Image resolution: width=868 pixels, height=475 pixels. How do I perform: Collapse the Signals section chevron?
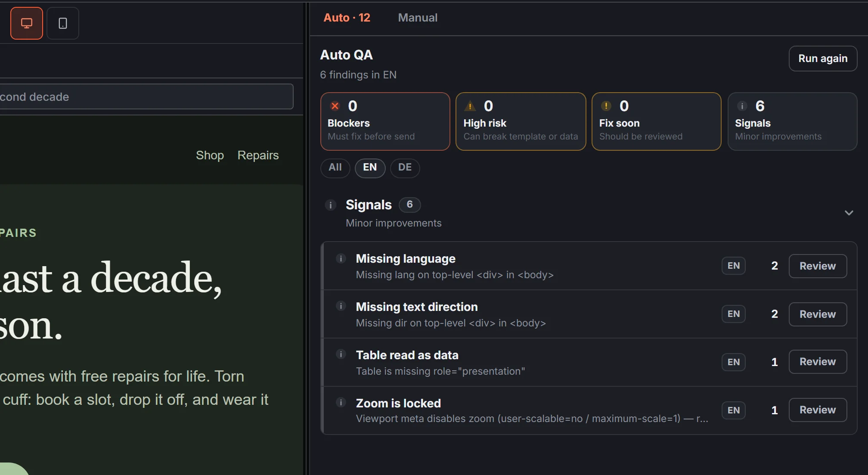[x=849, y=213]
